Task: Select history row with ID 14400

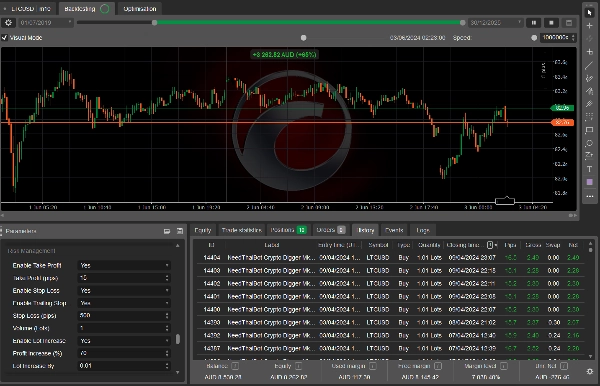Action: [390, 309]
